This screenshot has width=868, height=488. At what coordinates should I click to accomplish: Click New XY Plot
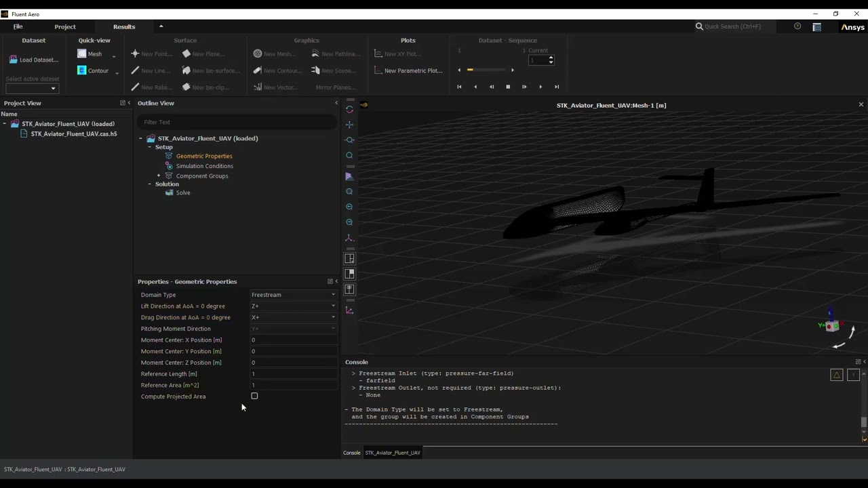398,54
